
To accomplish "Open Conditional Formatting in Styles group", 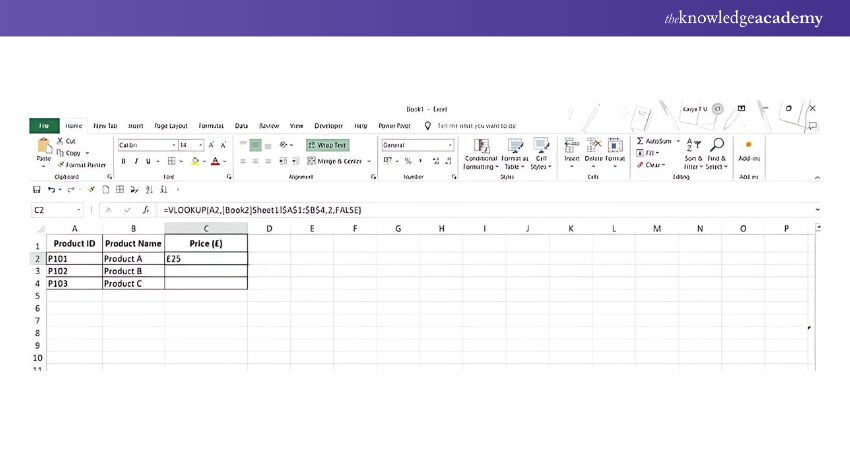I will tap(481, 149).
